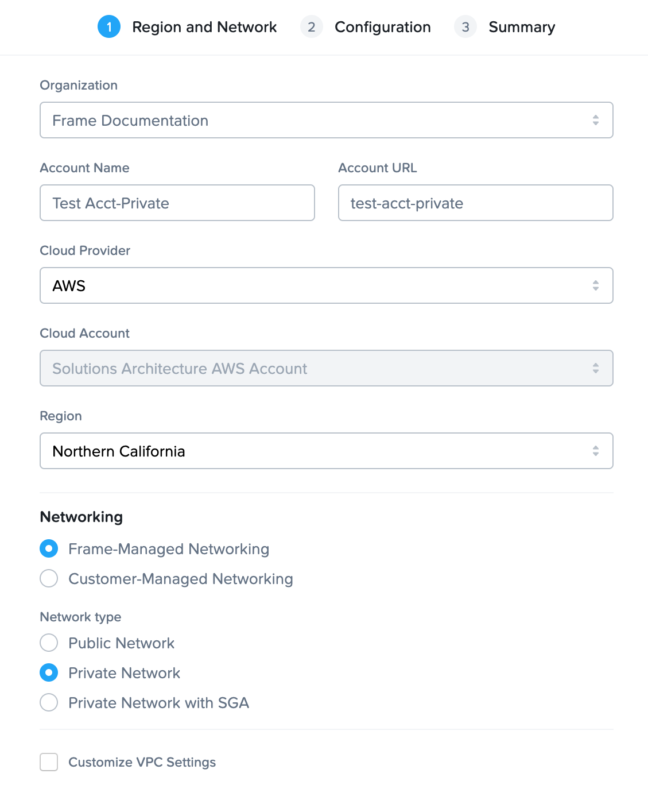This screenshot has height=812, width=648.
Task: Click the Region and Network step label
Action: (204, 27)
